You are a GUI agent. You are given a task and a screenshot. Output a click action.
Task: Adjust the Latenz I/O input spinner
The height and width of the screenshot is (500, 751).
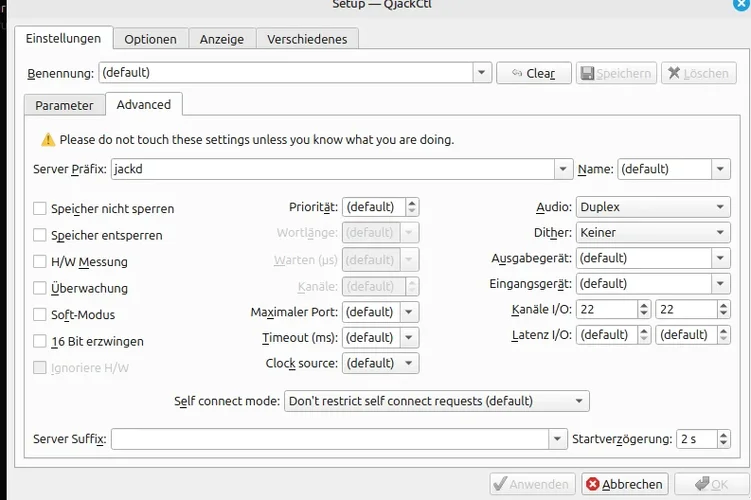(x=644, y=335)
